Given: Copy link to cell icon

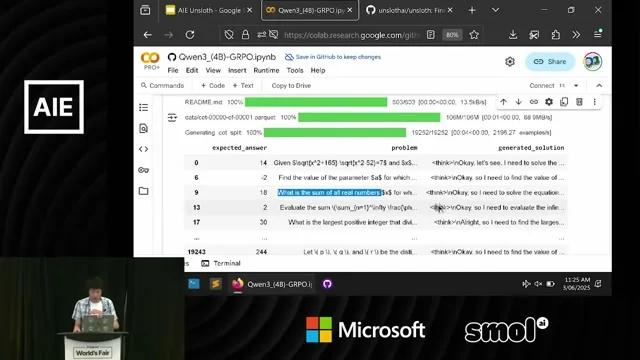Looking at the screenshot, I should (533, 102).
